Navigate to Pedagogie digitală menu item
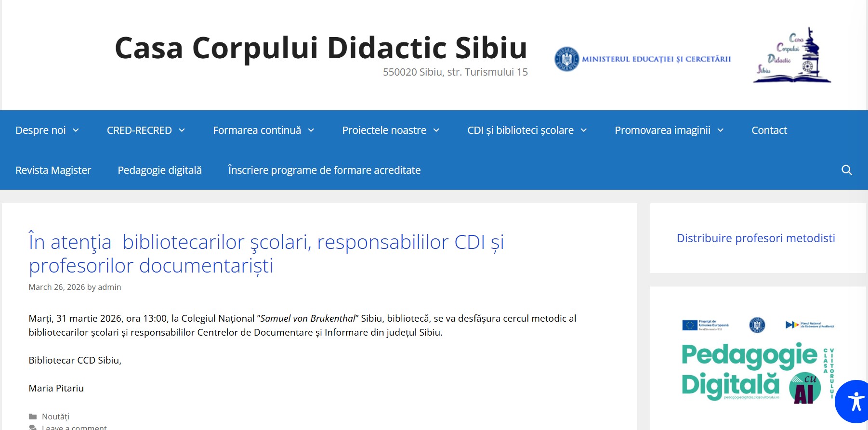Viewport: 868px width, 430px height. (159, 170)
